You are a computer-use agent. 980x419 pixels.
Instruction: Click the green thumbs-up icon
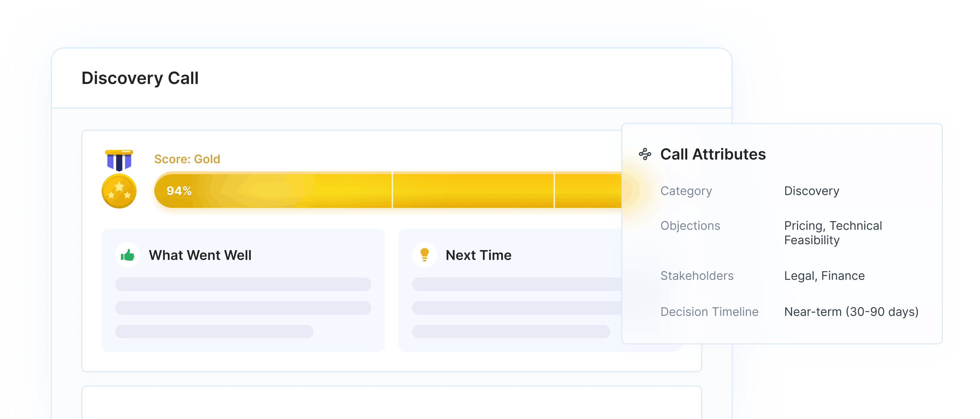pos(127,255)
